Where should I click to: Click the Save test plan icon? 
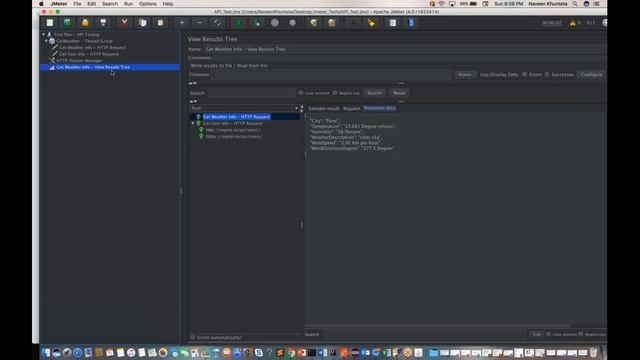(103, 23)
